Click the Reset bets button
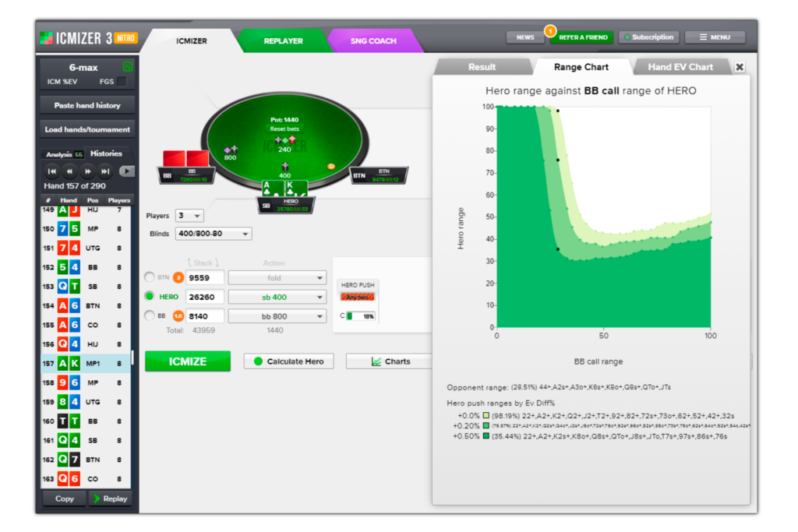798x532 pixels. pyautogui.click(x=284, y=129)
